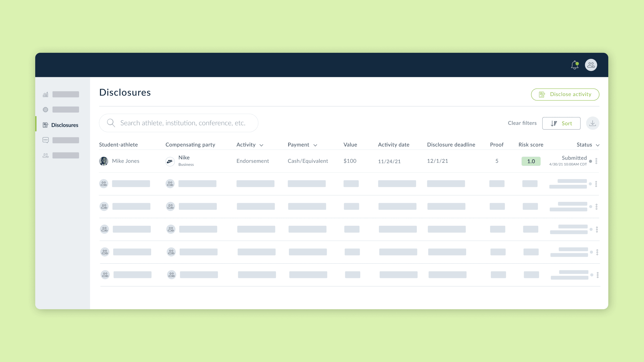This screenshot has width=644, height=362.
Task: Toggle the status indicator dot on Mike Jones row
Action: pyautogui.click(x=590, y=161)
